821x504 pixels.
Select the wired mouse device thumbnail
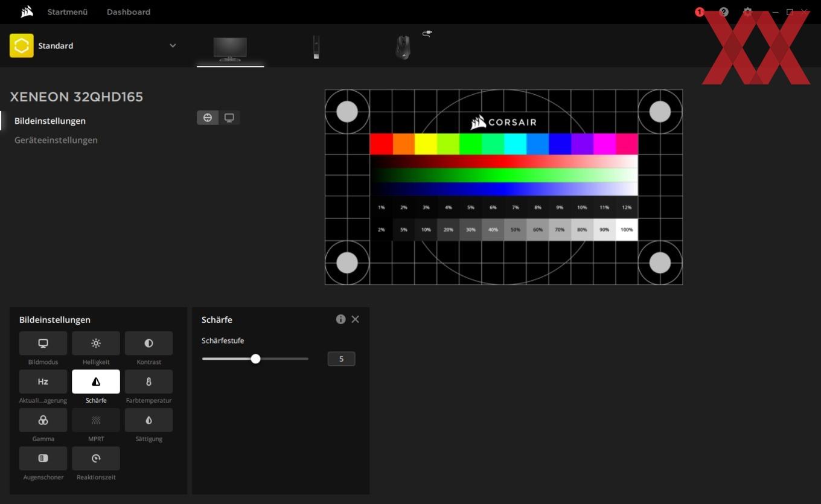coord(403,47)
